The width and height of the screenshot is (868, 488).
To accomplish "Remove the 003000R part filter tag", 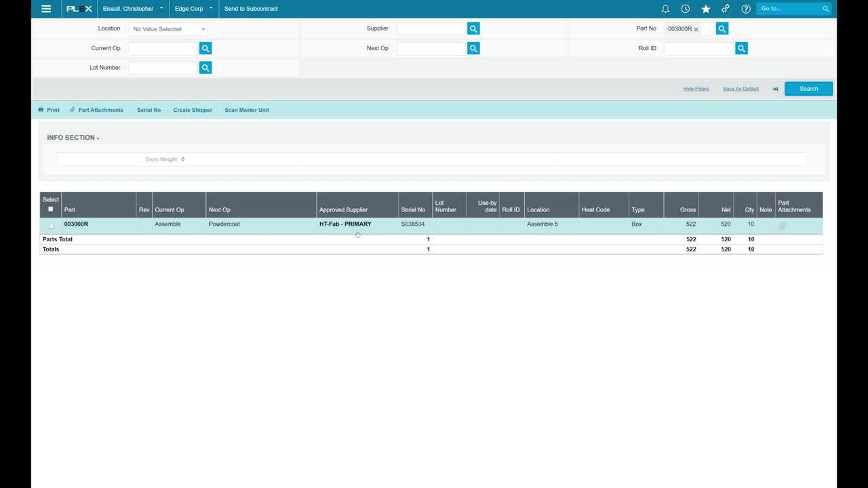I will pos(696,29).
